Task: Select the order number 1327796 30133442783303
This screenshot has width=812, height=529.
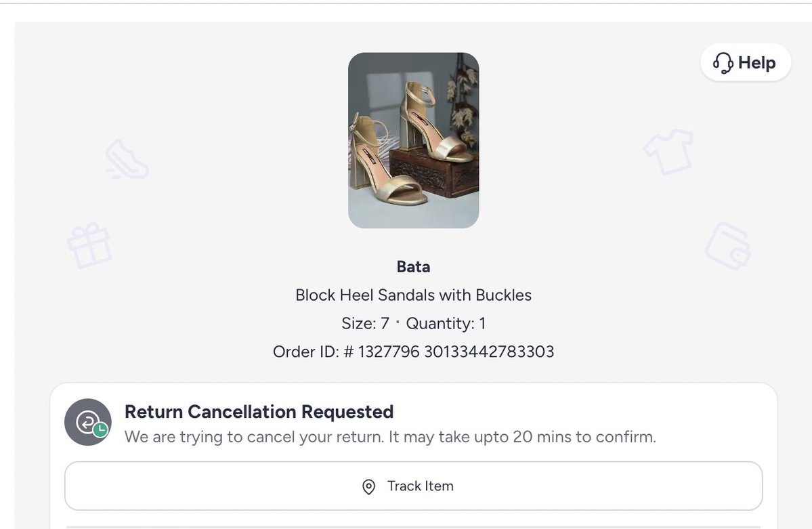Action: [x=455, y=352]
